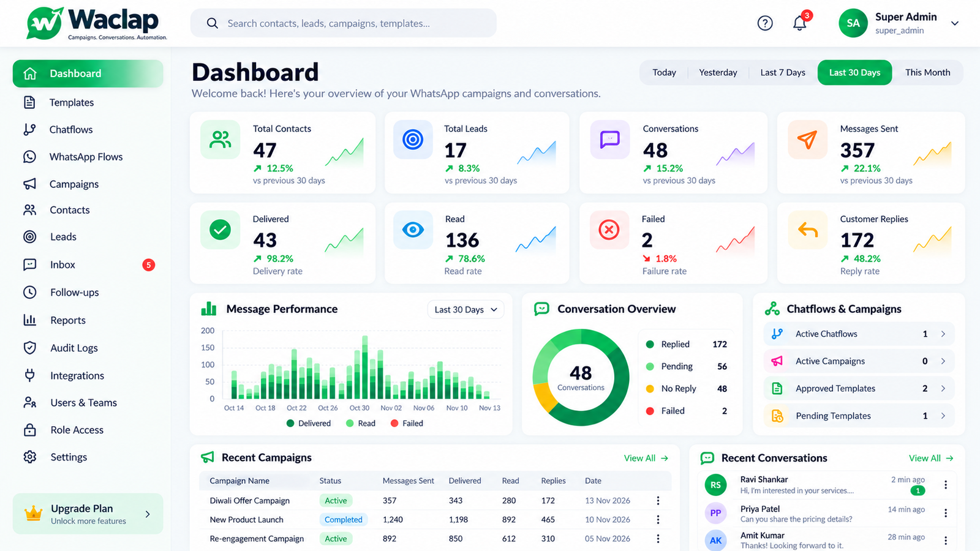Image resolution: width=980 pixels, height=551 pixels.
Task: Click the search contacts input field
Action: tap(343, 23)
